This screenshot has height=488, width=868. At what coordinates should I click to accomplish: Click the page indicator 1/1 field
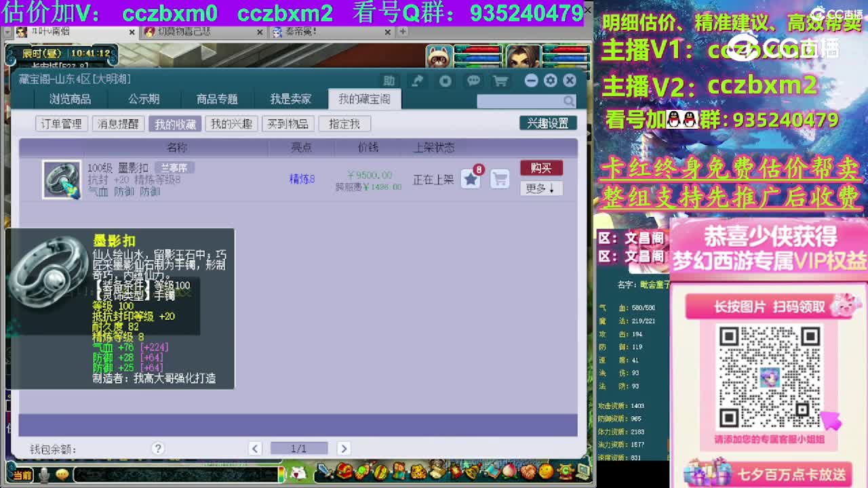click(299, 448)
